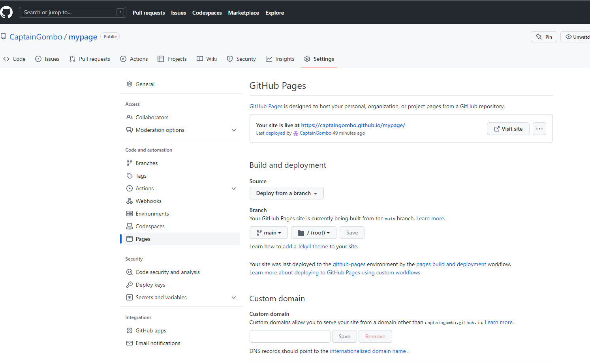Click the Save button for custom domain
Screen dimensions: 590x364
click(344, 336)
